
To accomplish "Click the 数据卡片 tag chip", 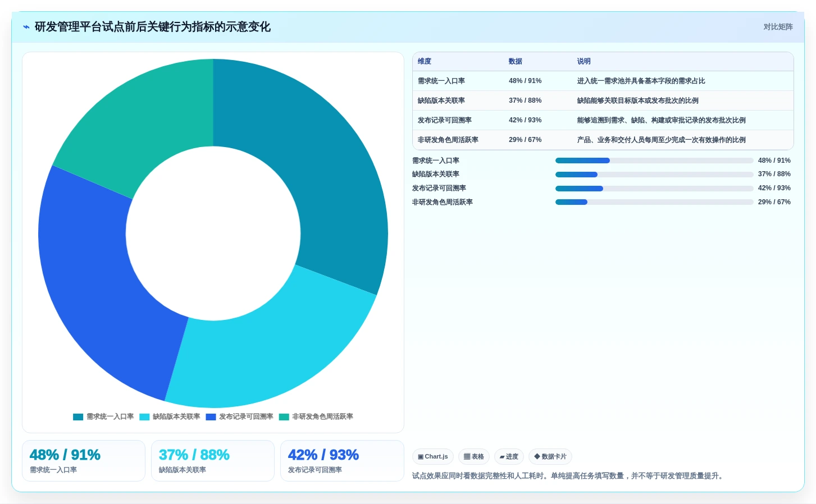I will [550, 457].
